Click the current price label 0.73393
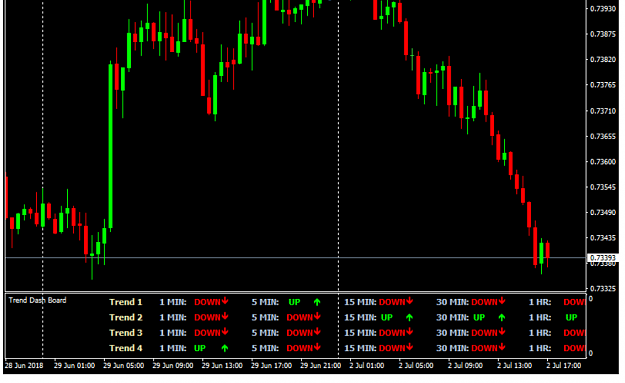 click(x=603, y=258)
